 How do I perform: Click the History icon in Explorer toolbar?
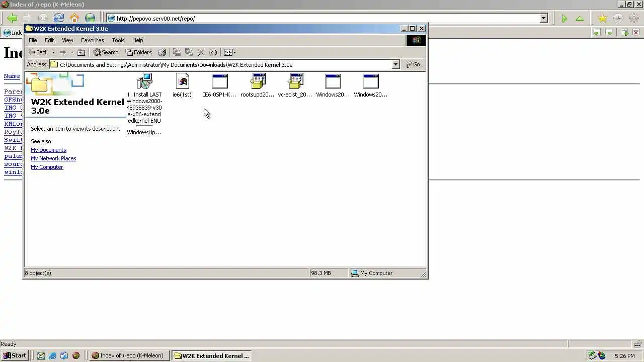[162, 52]
